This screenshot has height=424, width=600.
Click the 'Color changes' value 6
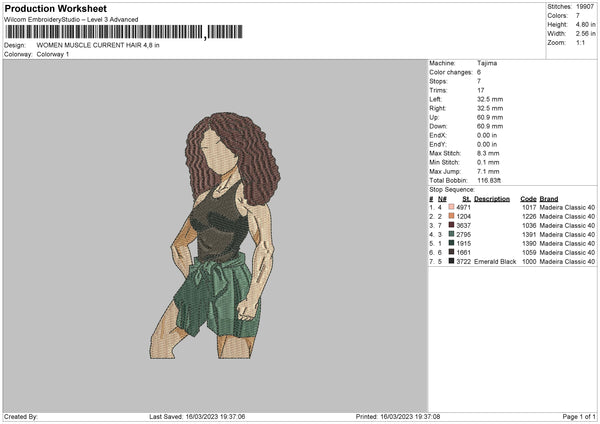tap(479, 72)
